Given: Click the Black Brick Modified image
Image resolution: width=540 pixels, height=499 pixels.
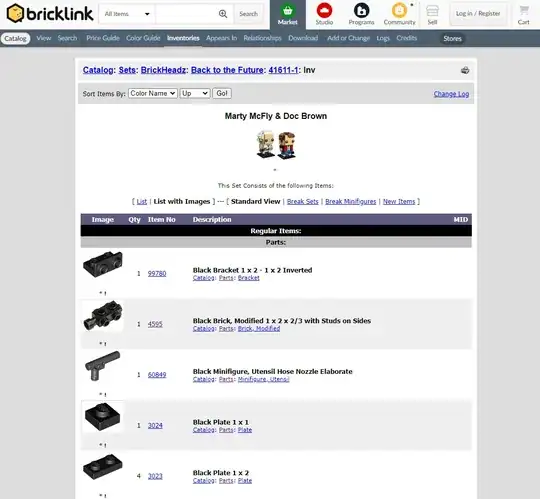Looking at the screenshot, I should pyautogui.click(x=103, y=316).
